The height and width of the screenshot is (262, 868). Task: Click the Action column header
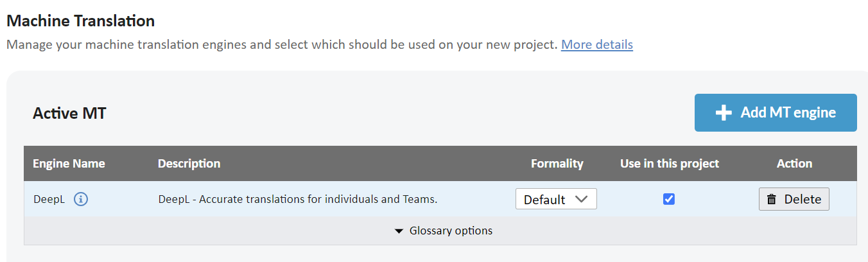point(795,164)
